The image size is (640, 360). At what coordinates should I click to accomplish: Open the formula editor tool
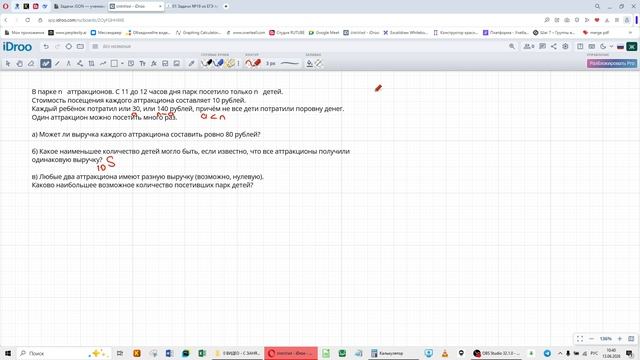point(154,63)
